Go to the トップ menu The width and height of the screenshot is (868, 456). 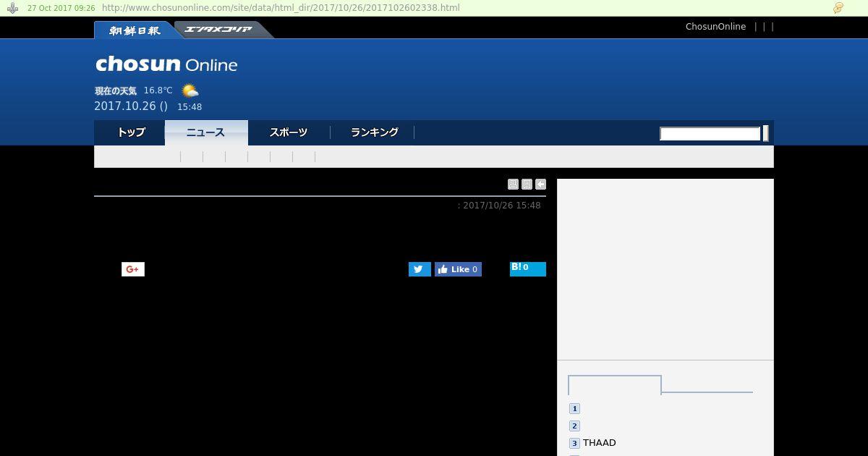tap(131, 132)
